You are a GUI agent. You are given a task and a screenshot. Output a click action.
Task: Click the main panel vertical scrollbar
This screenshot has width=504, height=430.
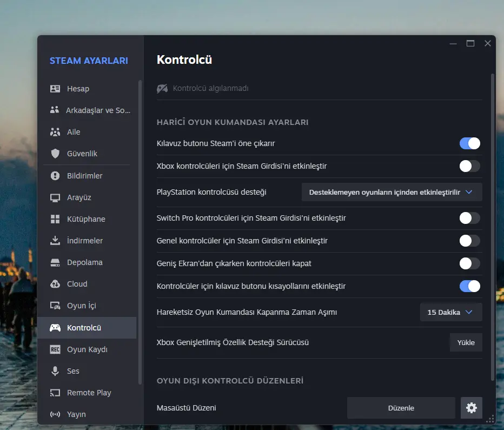point(493,227)
